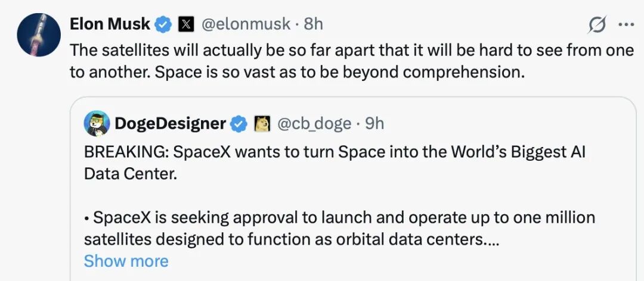The image size is (644, 281).
Task: Click the DogeDesigner display name
Action: click(x=170, y=123)
